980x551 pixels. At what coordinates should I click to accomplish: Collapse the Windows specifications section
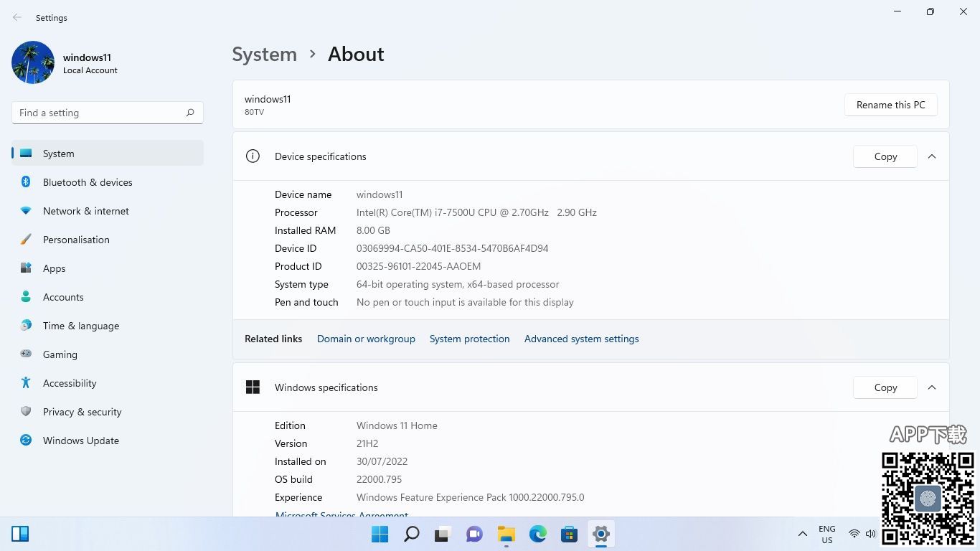click(x=932, y=387)
